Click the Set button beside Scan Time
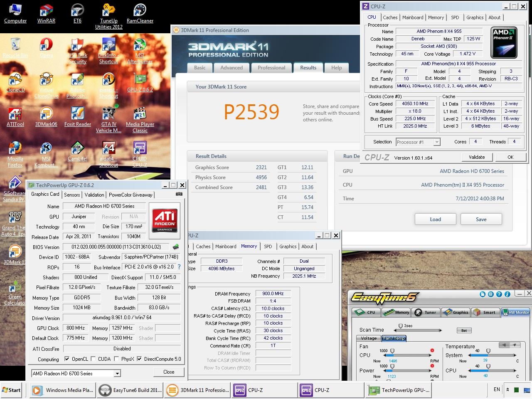 click(464, 330)
